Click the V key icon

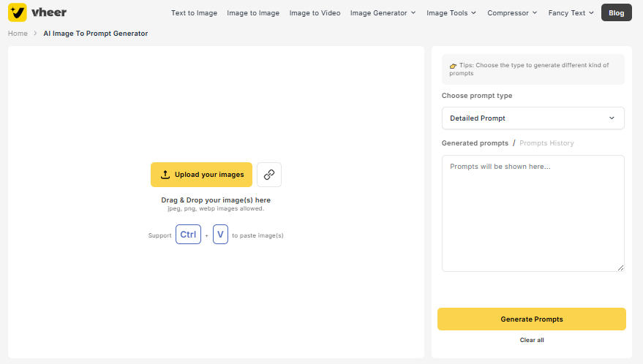[220, 235]
